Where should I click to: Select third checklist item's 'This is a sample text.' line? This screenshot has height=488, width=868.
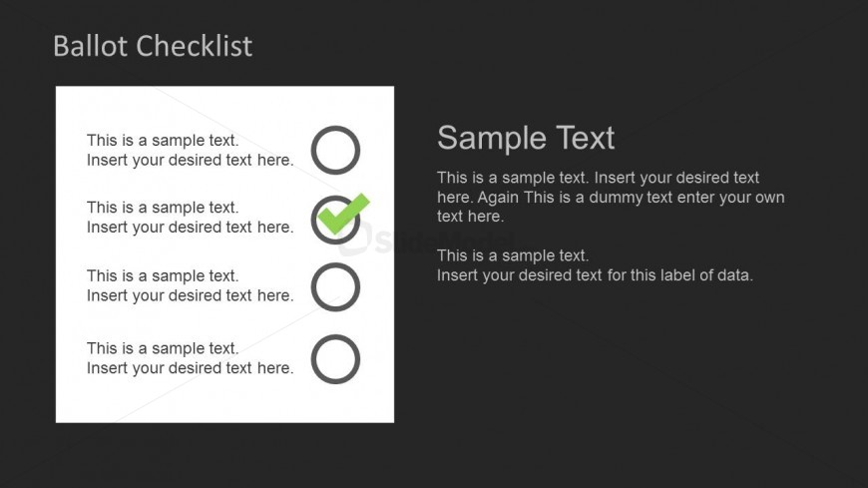tap(163, 275)
